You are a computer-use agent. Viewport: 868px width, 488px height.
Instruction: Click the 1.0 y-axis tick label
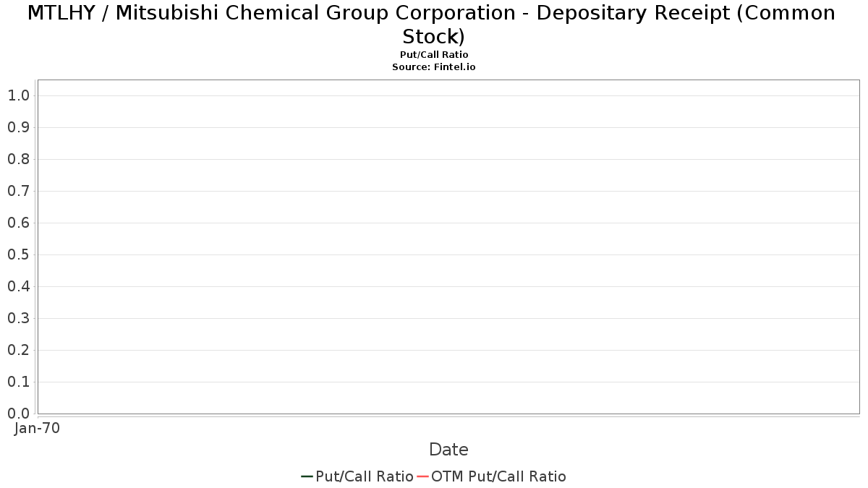point(18,95)
